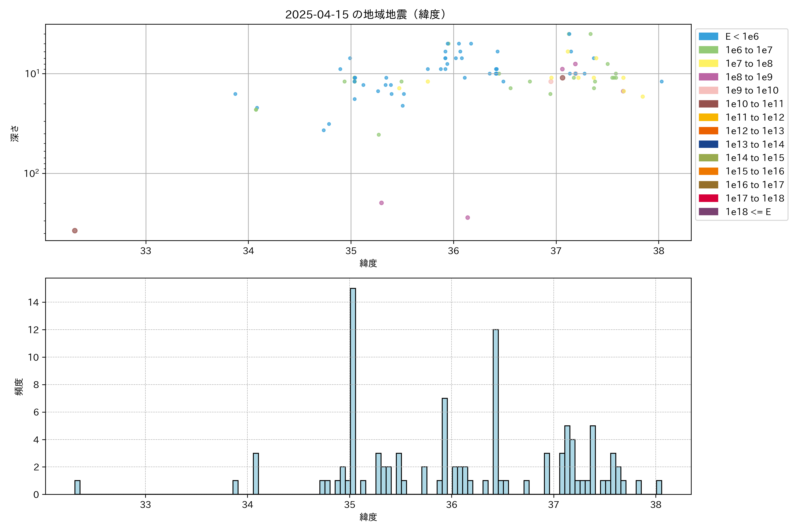Click the green '1e6 to 1e7' legend swatch

pyautogui.click(x=708, y=50)
